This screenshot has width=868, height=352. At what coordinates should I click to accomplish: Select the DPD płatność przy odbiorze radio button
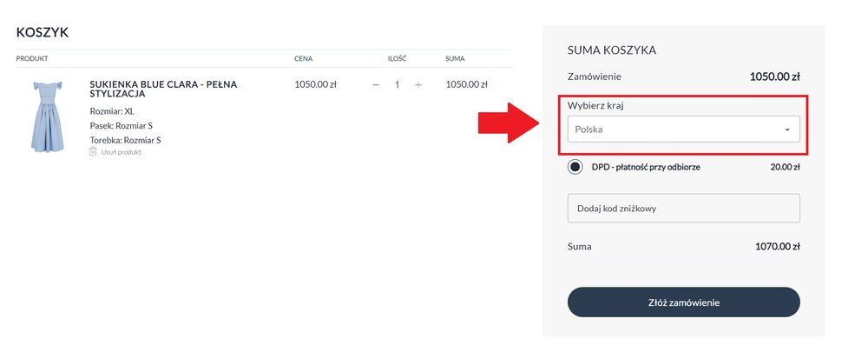pyautogui.click(x=575, y=167)
